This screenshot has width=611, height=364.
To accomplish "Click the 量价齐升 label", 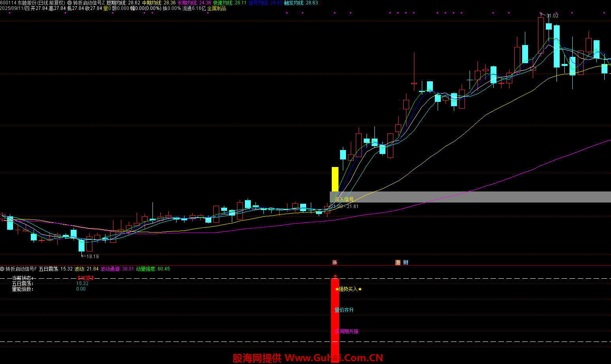I will [344, 310].
